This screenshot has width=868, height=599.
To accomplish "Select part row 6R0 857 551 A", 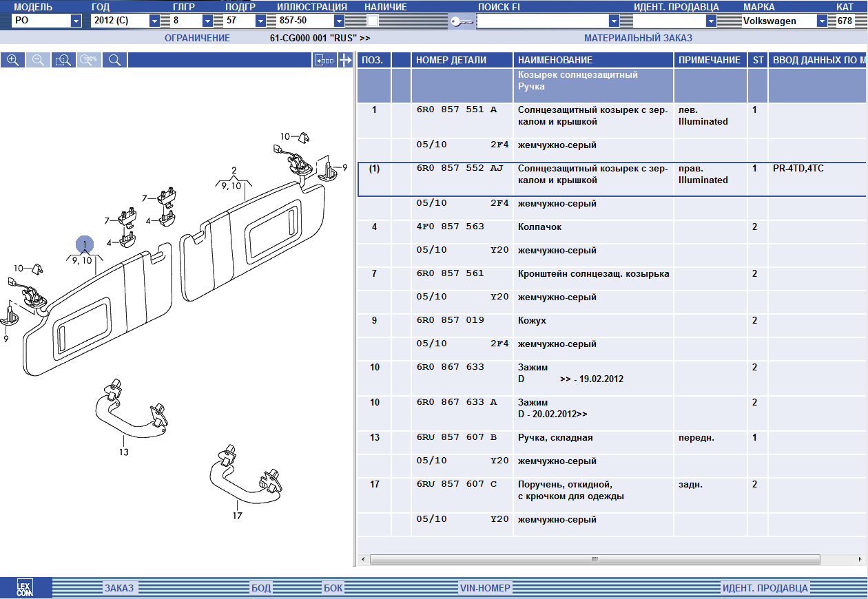I will click(455, 110).
